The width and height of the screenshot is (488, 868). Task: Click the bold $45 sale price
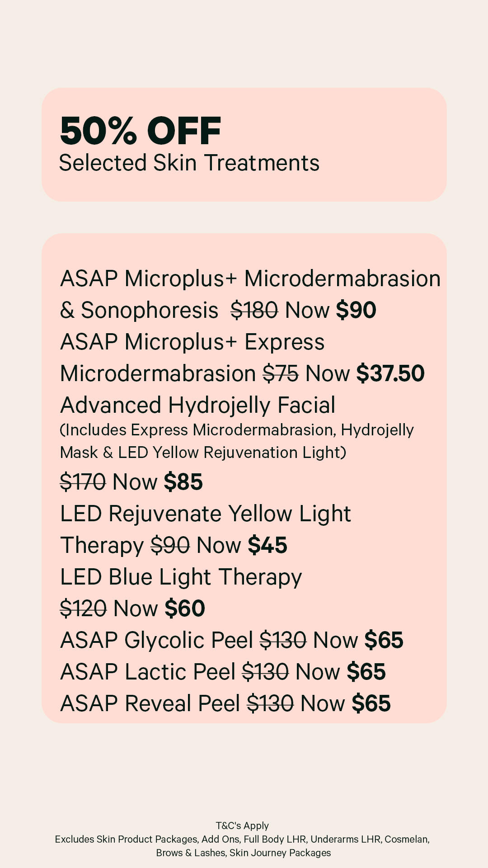267,545
